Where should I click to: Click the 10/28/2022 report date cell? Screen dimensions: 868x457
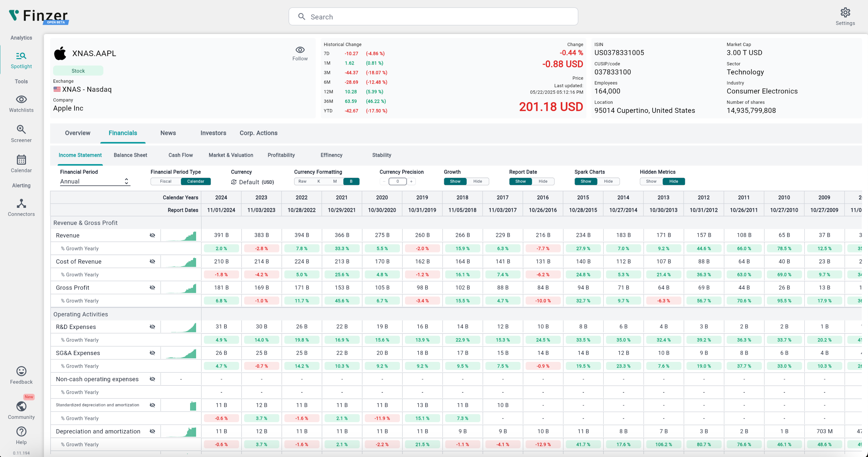tap(302, 210)
